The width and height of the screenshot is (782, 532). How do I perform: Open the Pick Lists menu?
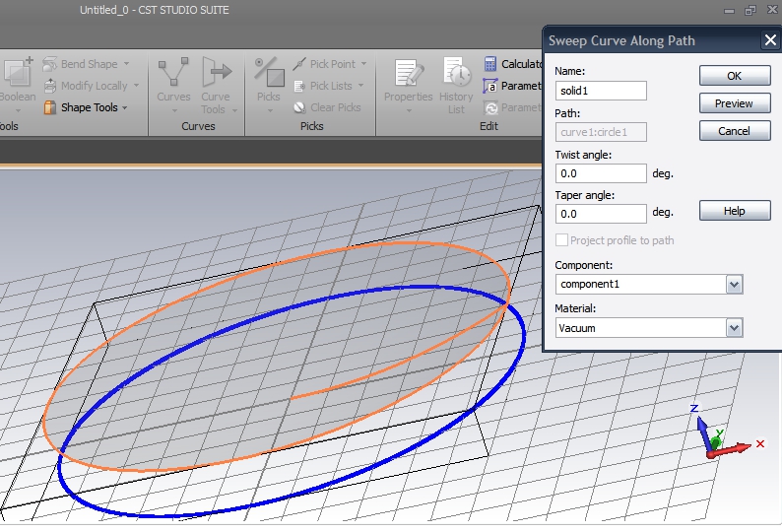(x=330, y=86)
